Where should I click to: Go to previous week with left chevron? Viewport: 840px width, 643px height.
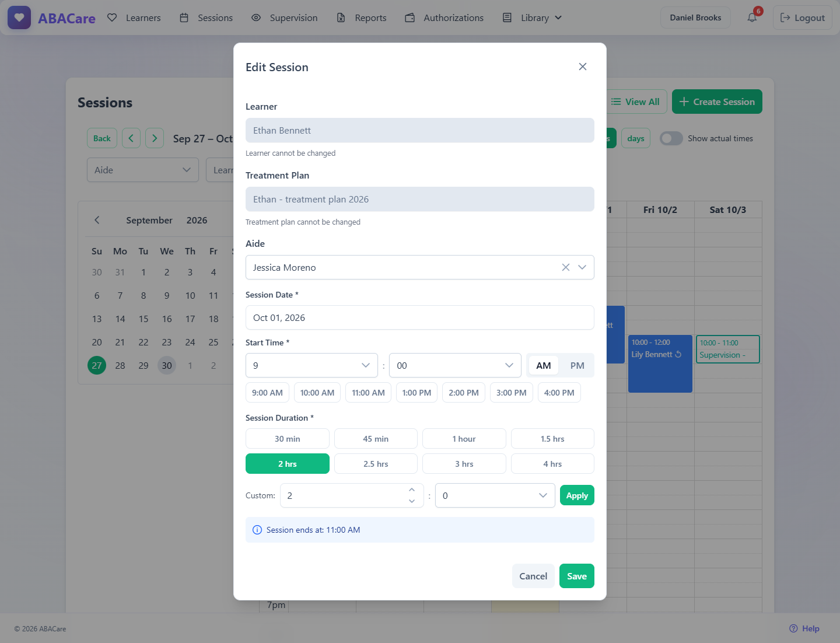click(x=131, y=138)
